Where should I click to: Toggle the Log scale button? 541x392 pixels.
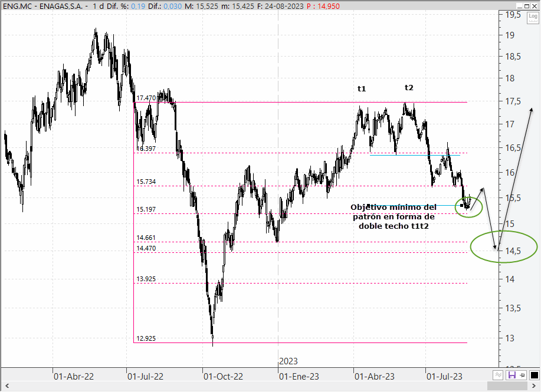coord(533,17)
